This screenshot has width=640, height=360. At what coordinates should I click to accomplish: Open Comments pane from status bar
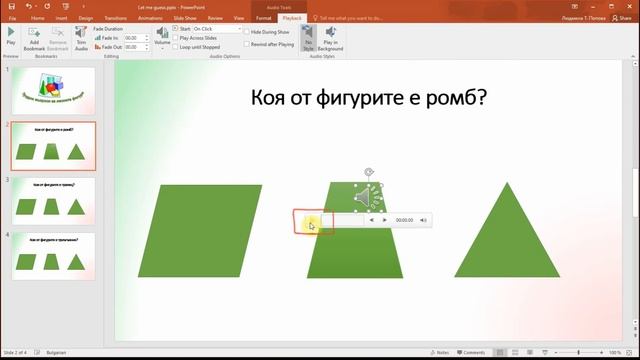471,352
